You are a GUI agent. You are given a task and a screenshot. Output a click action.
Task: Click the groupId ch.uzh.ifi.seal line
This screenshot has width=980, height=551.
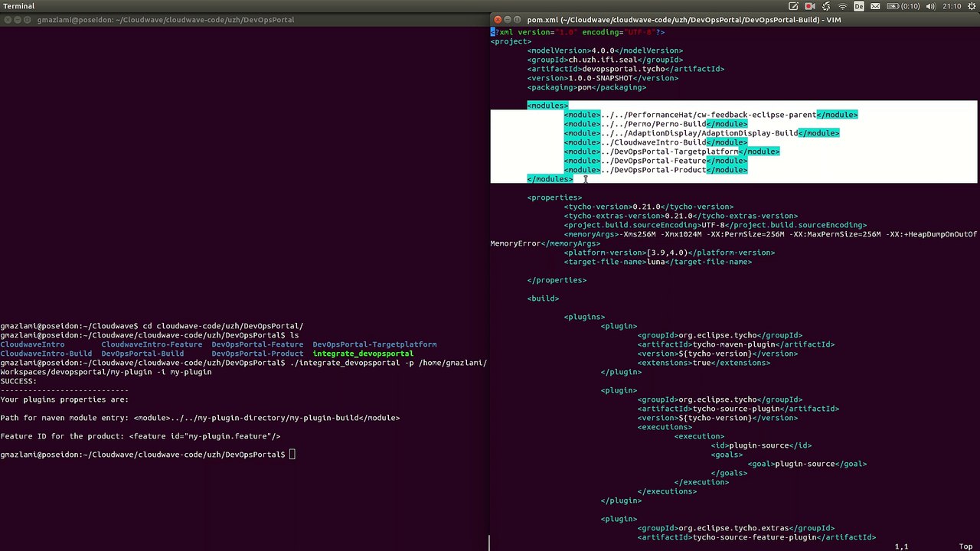(605, 60)
